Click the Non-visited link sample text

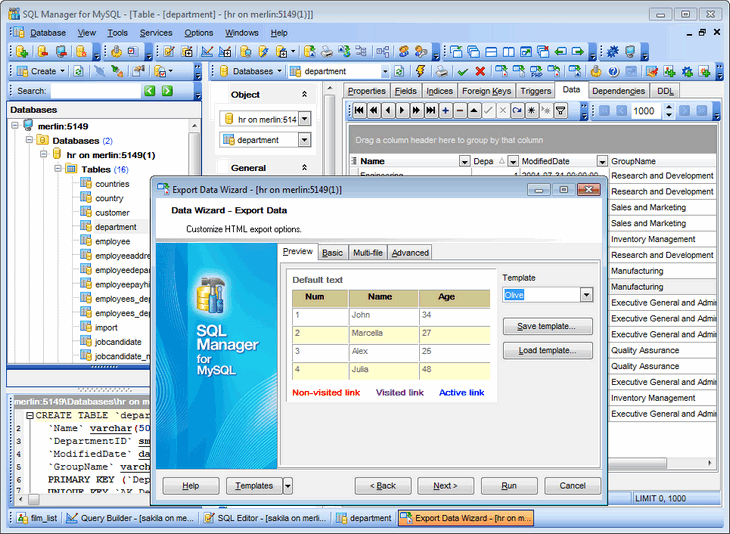[x=326, y=393]
